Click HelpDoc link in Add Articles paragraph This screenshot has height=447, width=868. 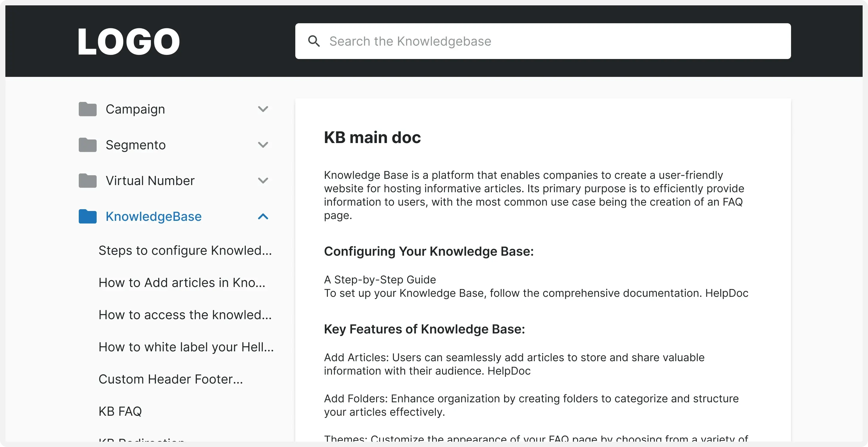(x=509, y=371)
